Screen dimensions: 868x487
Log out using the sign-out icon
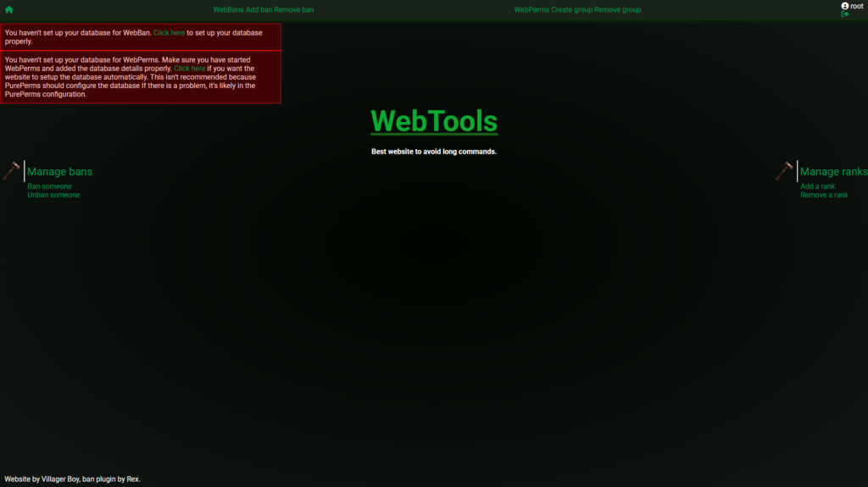tap(845, 14)
